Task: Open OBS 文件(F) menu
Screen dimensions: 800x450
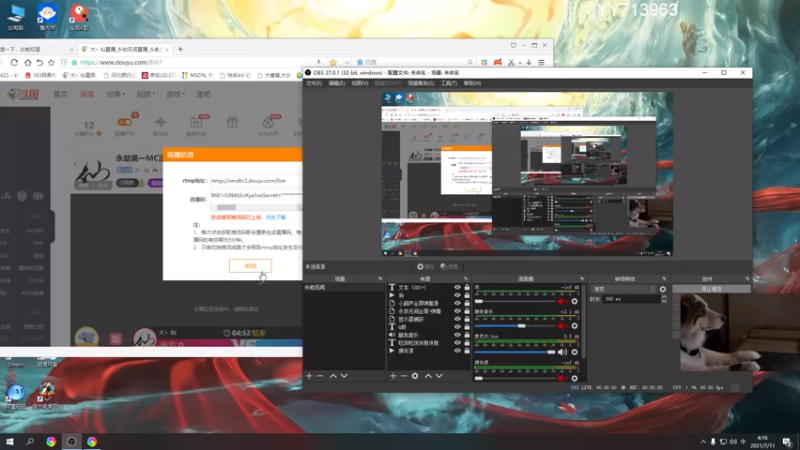Action: (x=314, y=83)
